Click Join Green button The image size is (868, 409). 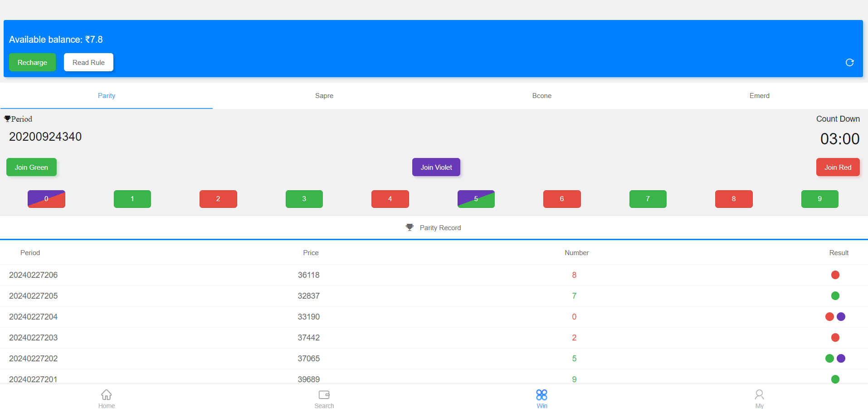click(31, 168)
